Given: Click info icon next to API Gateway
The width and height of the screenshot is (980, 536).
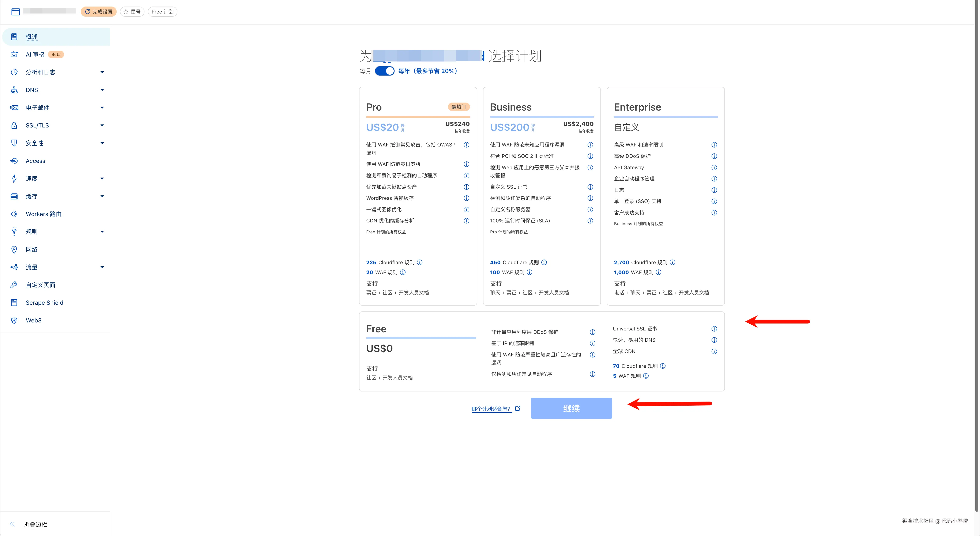Looking at the screenshot, I should (714, 168).
